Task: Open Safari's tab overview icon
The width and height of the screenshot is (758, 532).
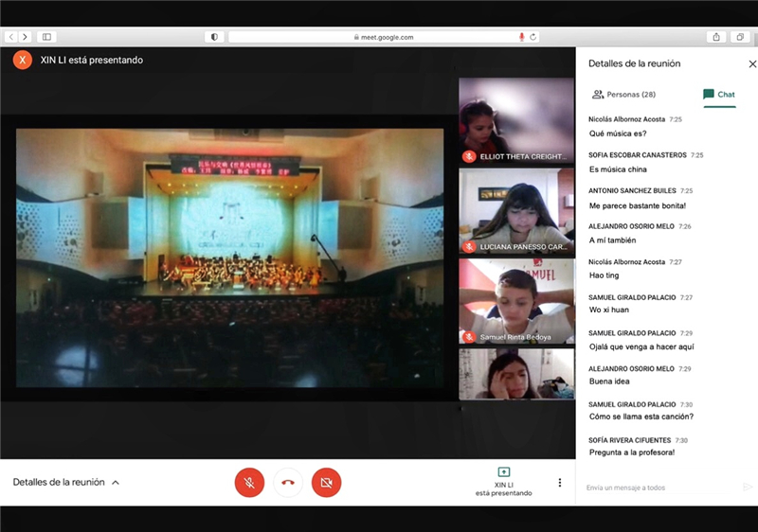Action: click(x=740, y=37)
